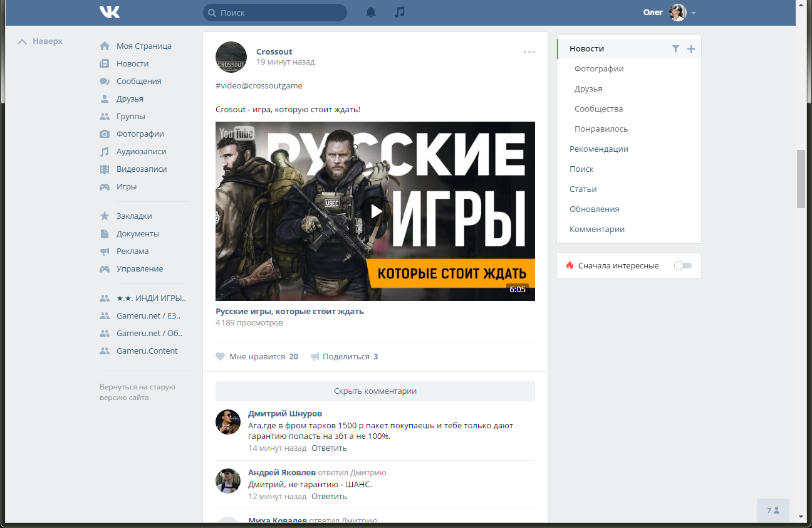Play the video with the center play button

pyautogui.click(x=375, y=211)
